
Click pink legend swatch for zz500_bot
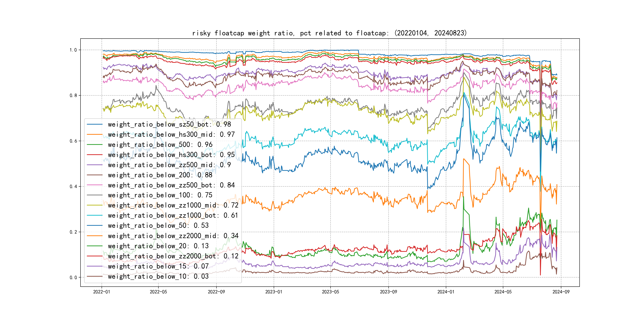[x=94, y=185]
